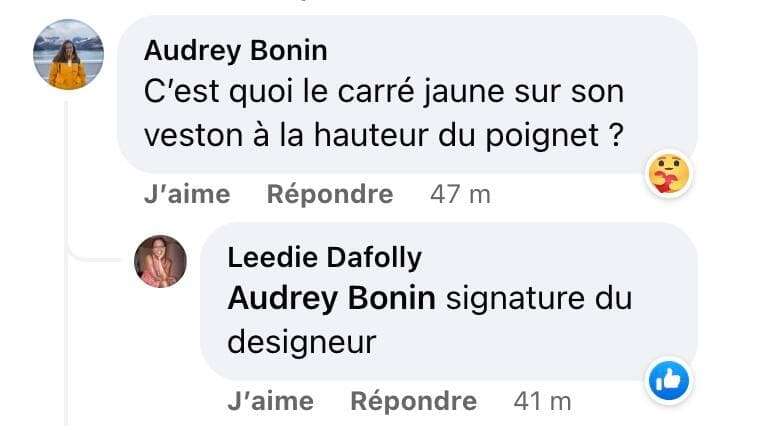The height and width of the screenshot is (426, 758).
Task: Click the words "signature du" in the reply
Action: pos(539,298)
